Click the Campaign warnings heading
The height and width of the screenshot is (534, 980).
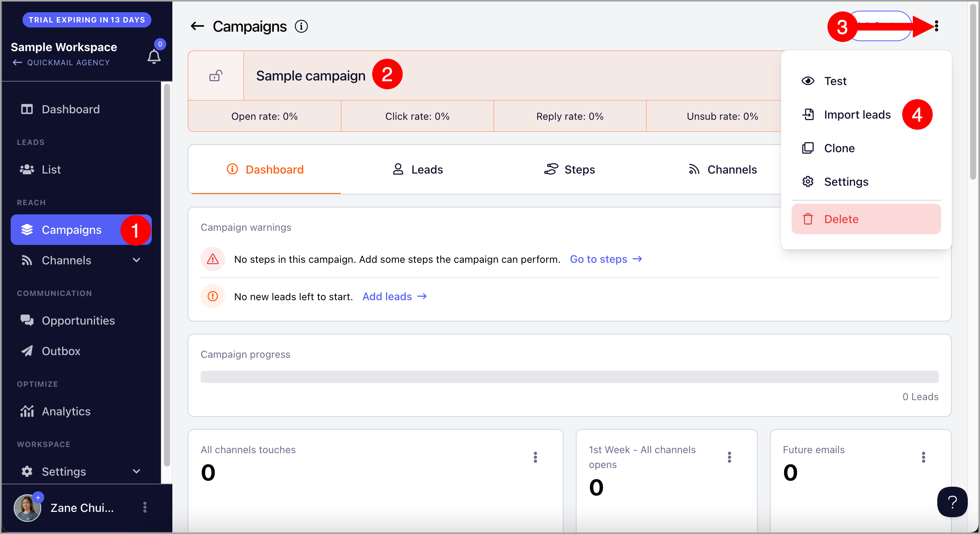coord(246,227)
